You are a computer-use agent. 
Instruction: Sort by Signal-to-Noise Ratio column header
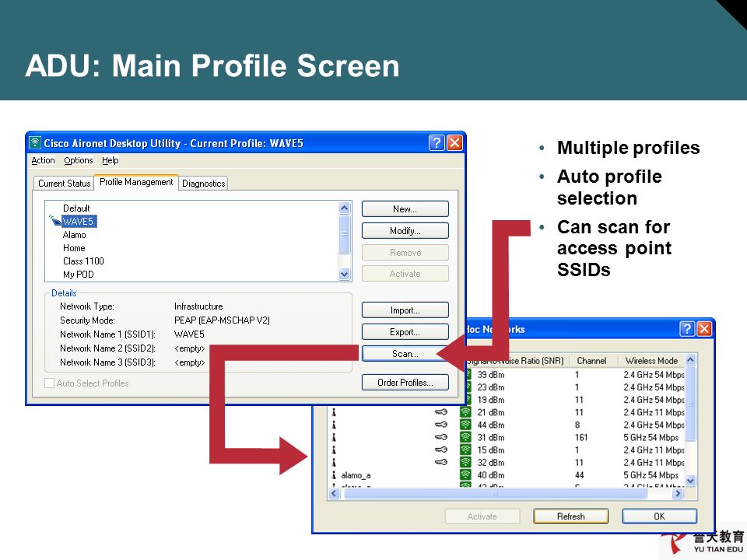click(516, 360)
